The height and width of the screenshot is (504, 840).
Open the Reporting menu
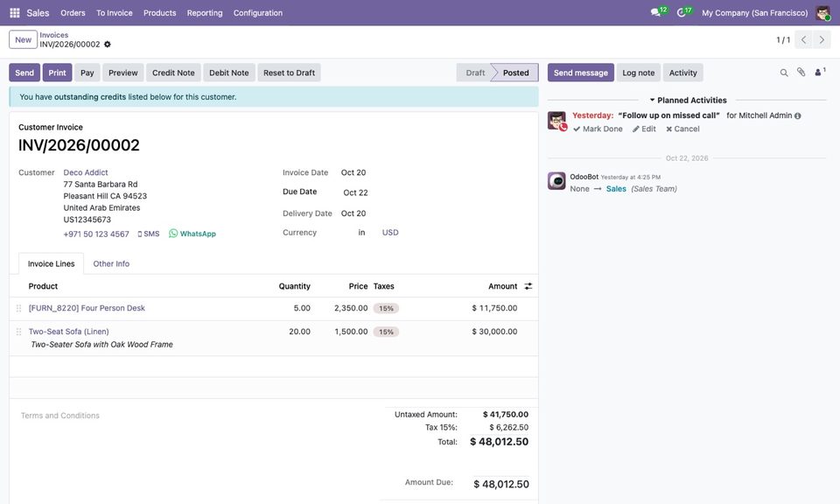pyautogui.click(x=205, y=13)
